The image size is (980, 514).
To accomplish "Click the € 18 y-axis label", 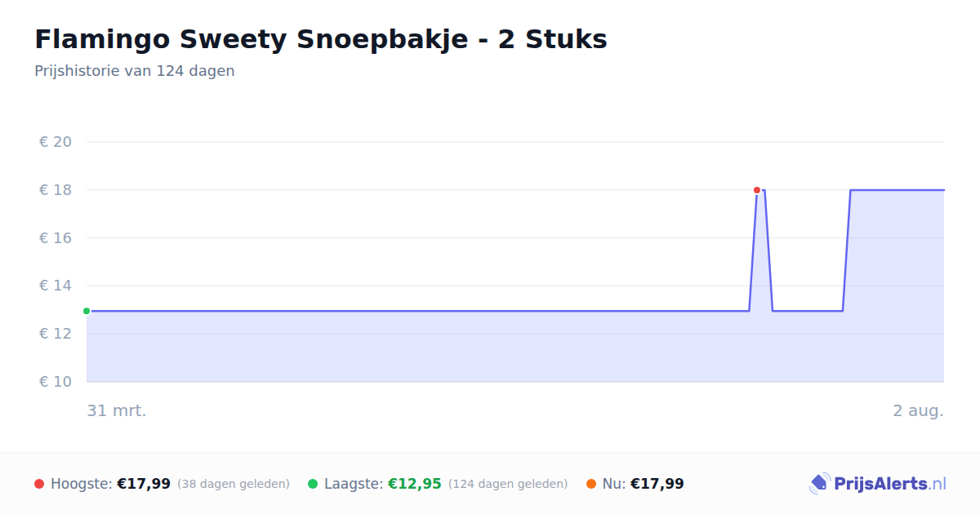I will tap(56, 190).
